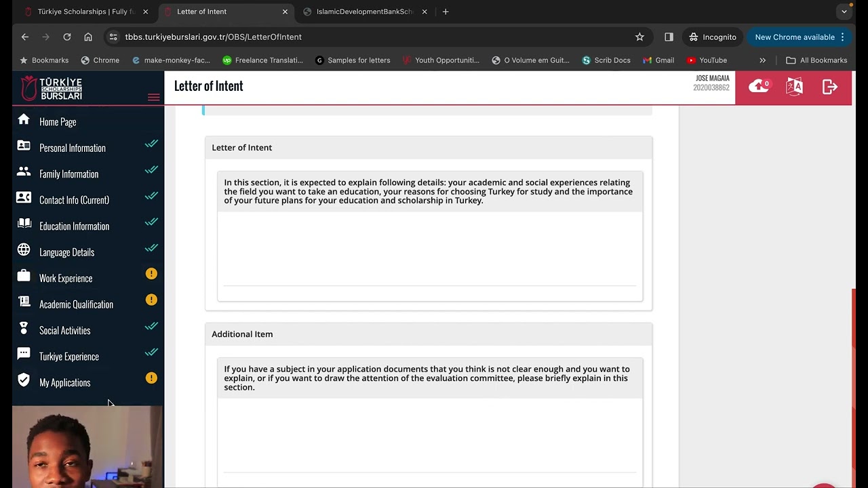Close the IslamicDevelopmentBank tab
The image size is (868, 488).
click(x=425, y=12)
